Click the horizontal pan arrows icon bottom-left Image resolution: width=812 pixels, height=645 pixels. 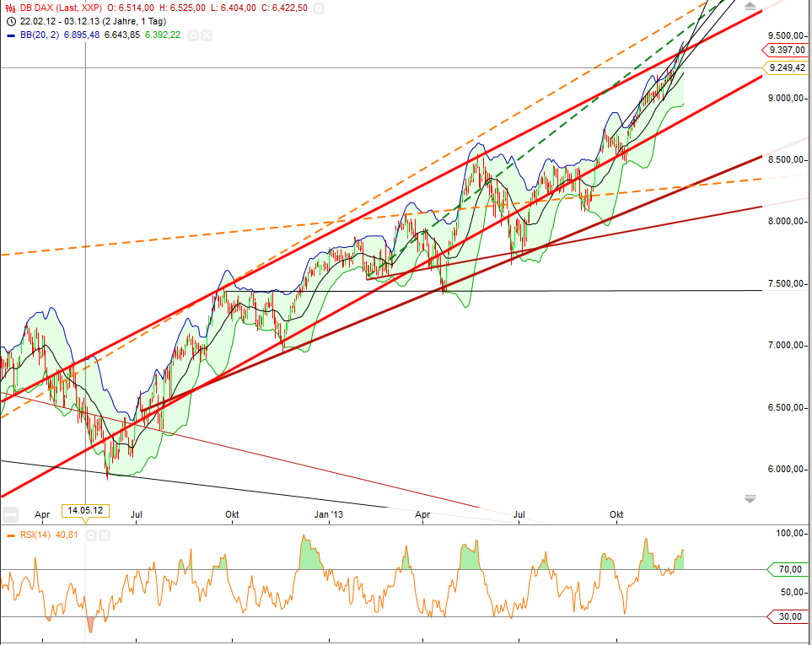point(8,513)
